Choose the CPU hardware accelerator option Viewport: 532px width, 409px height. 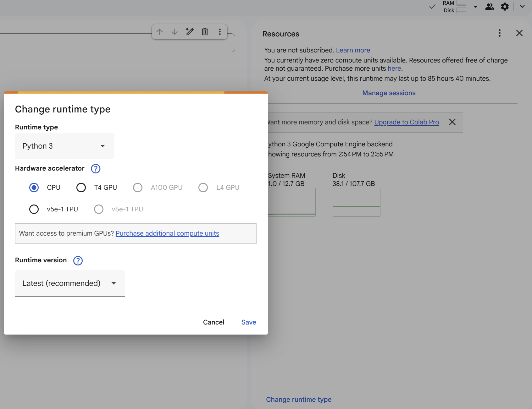pos(34,188)
